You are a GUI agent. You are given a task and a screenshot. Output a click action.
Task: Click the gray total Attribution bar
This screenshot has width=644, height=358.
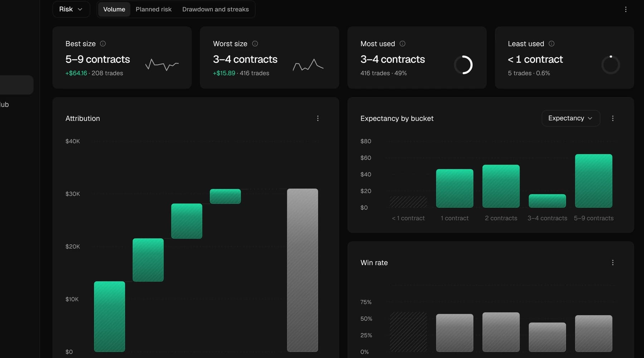click(x=302, y=270)
